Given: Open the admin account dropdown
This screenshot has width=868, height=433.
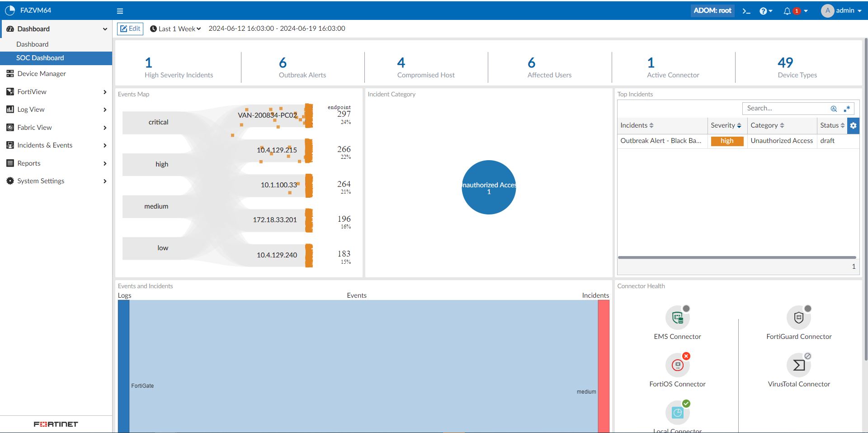Looking at the screenshot, I should click(x=843, y=10).
